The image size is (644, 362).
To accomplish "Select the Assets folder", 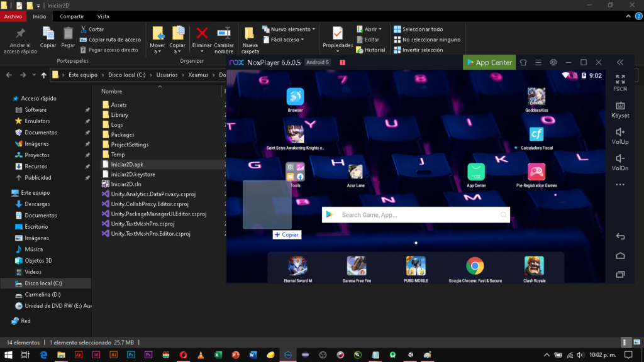I will 119,105.
